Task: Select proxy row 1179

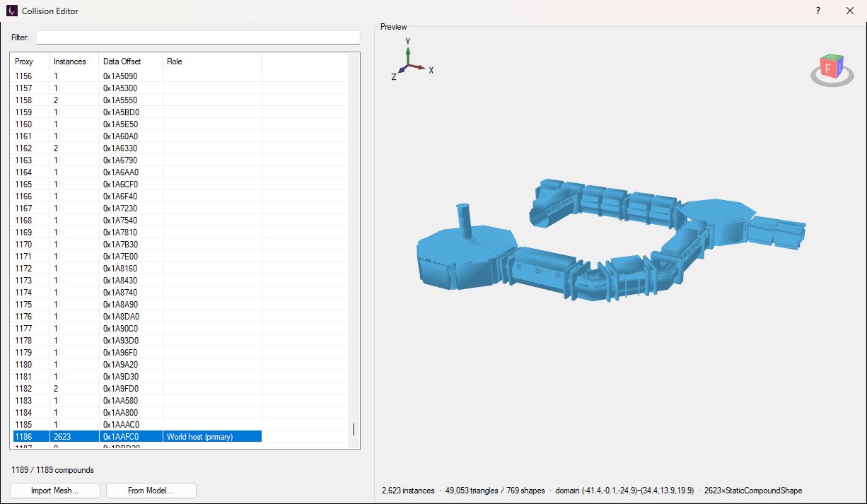Action: click(137, 353)
